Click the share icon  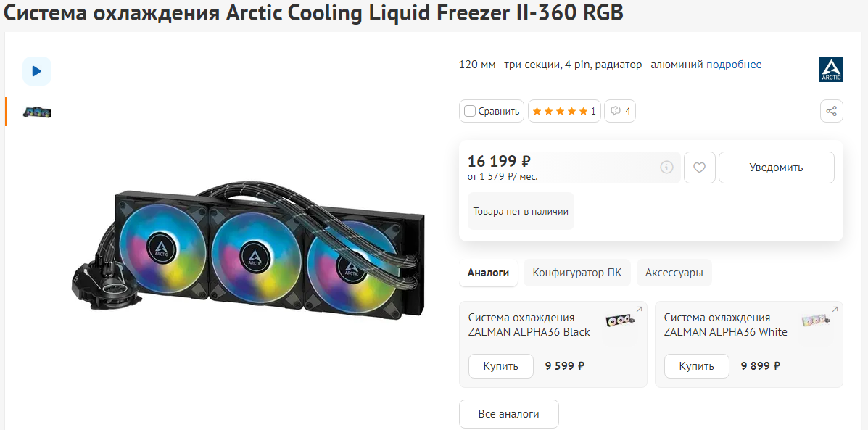pyautogui.click(x=831, y=111)
